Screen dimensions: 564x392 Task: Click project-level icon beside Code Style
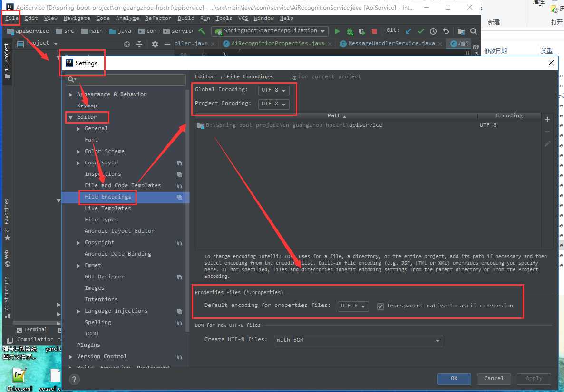coord(179,163)
